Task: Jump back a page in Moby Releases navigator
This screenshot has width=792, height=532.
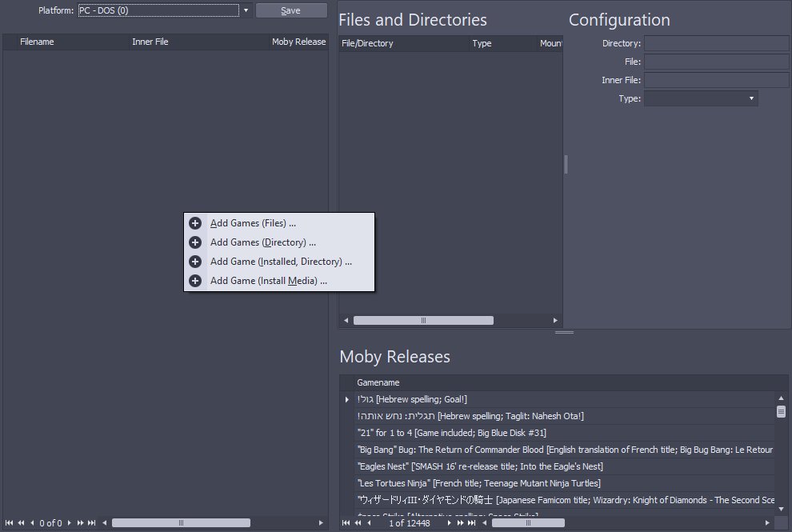Action: click(358, 523)
